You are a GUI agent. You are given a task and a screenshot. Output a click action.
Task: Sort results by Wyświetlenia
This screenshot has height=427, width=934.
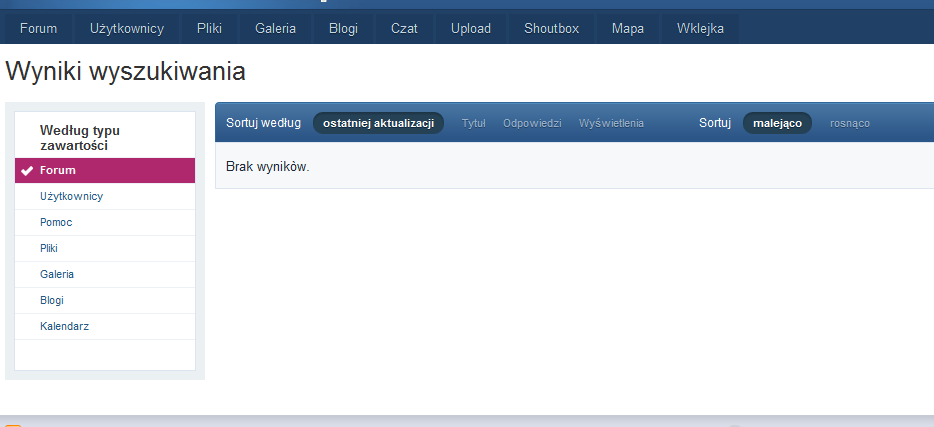(611, 123)
